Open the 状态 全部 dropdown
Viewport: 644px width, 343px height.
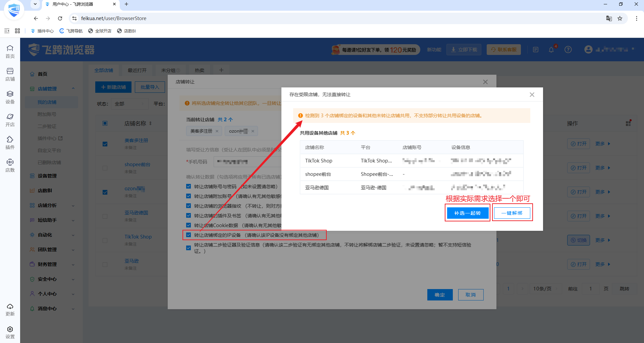(130, 104)
